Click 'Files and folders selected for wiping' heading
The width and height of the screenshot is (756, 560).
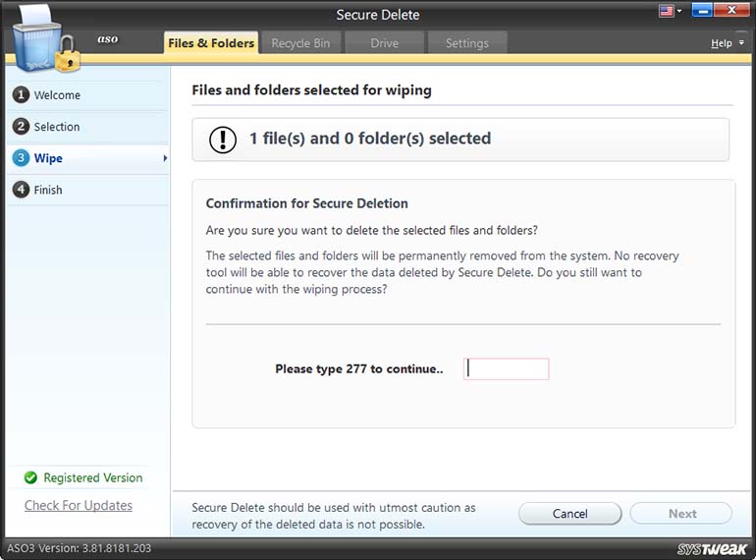point(311,90)
